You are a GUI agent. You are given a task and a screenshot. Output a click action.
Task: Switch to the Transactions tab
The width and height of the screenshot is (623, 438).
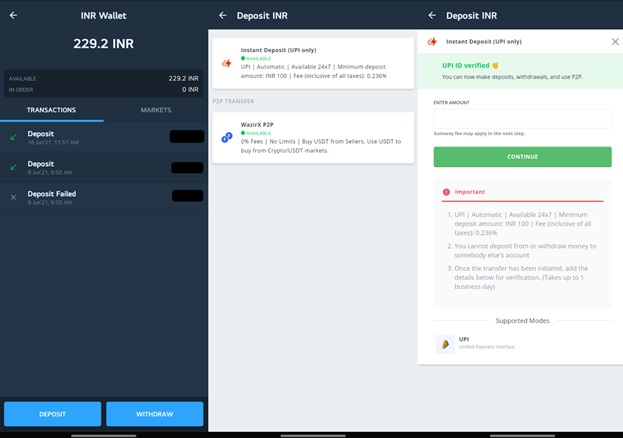coord(51,110)
